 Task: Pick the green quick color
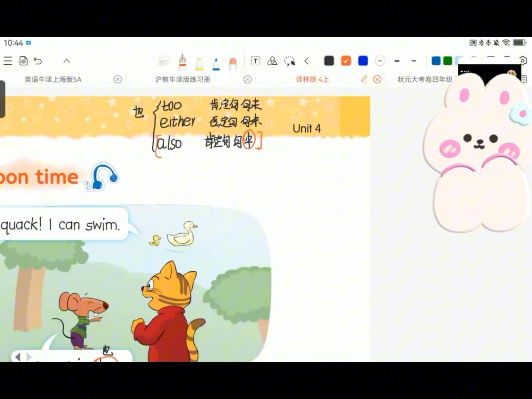(x=448, y=61)
